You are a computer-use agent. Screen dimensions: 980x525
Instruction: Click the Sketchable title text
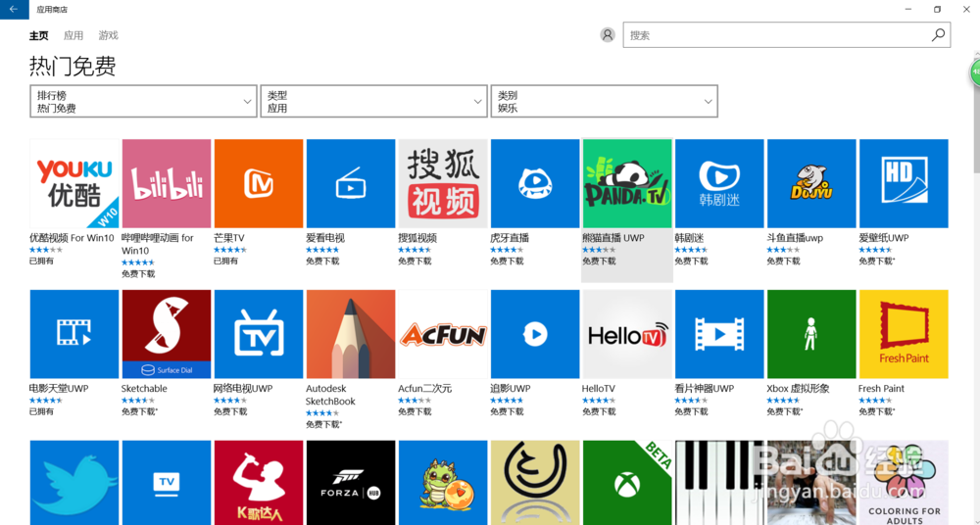click(x=144, y=389)
